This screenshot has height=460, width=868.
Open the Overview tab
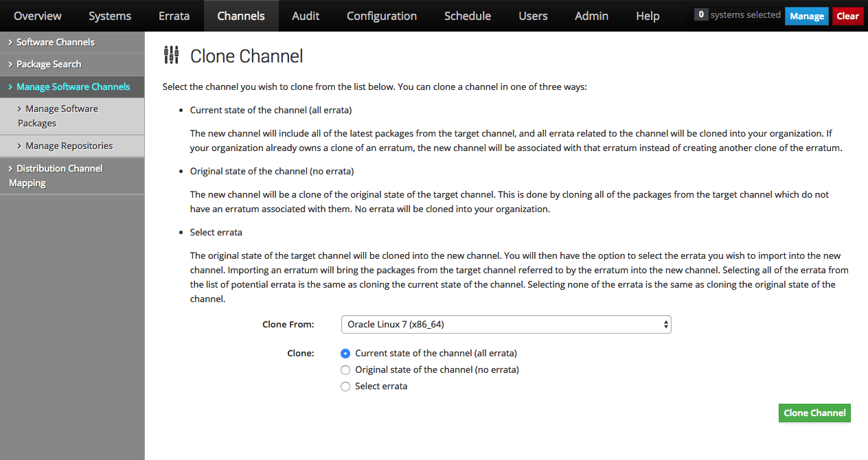37,16
